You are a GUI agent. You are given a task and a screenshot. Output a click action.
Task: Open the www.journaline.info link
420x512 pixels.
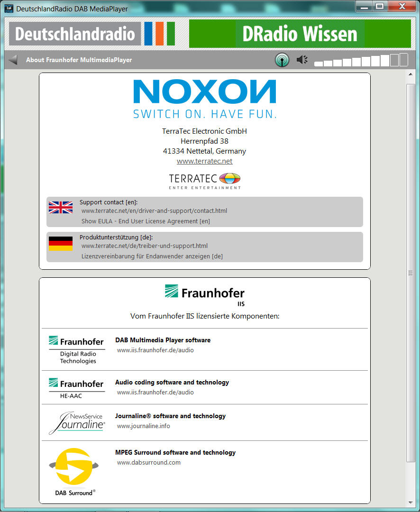click(x=143, y=426)
